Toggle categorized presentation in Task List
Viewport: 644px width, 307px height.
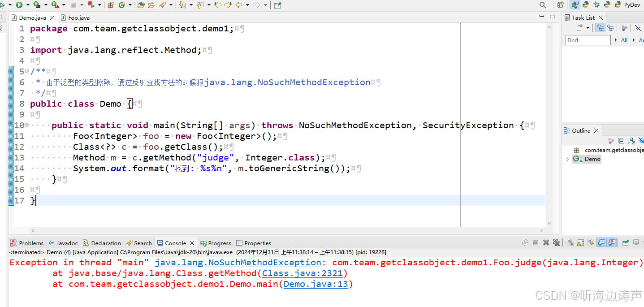point(600,27)
